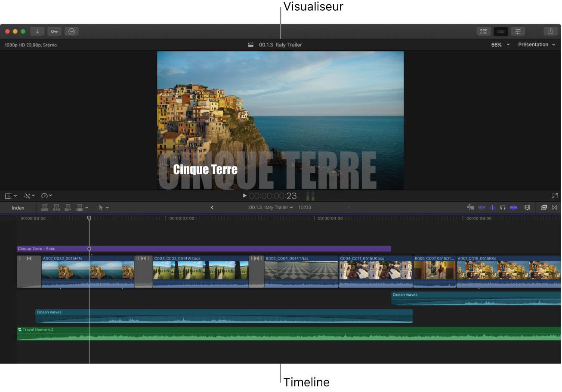Open the Inspector sliders icon

coord(518,31)
